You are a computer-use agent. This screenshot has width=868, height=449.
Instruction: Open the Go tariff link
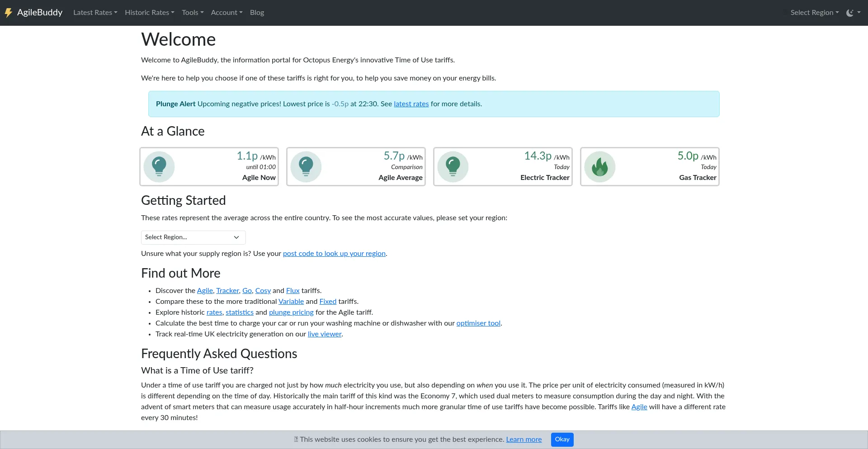pos(247,291)
